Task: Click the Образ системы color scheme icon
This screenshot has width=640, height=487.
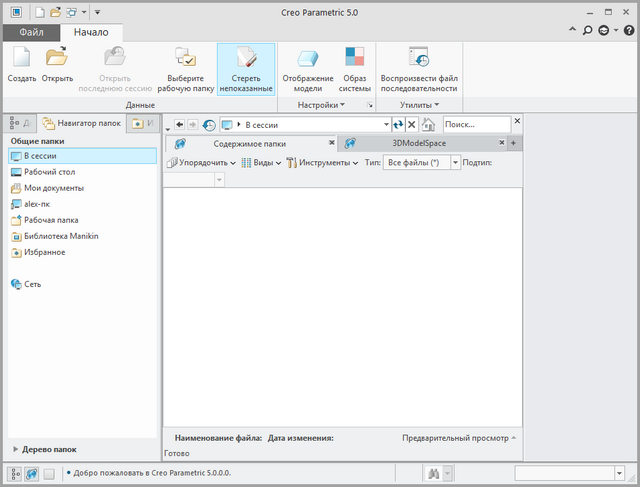Action: click(354, 65)
